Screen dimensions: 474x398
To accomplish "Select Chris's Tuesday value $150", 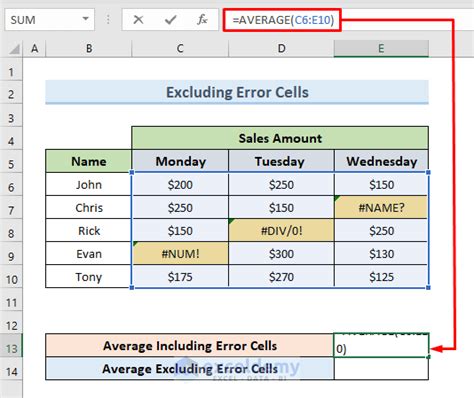I will point(281,207).
